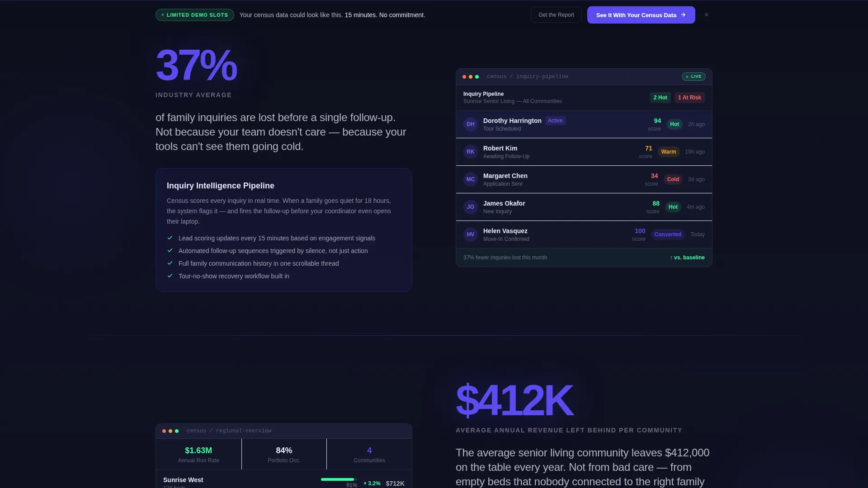Image resolution: width=868 pixels, height=488 pixels.
Task: Click the $1.63M Annual Run Rate stat
Action: (198, 454)
